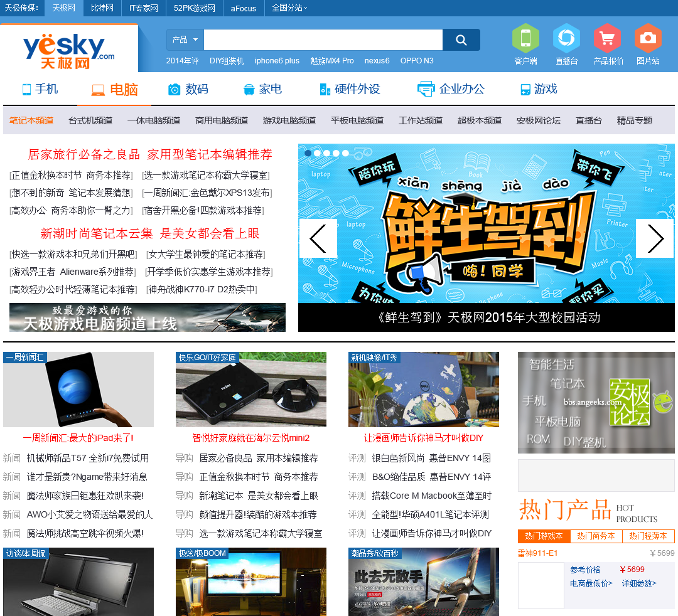Image resolution: width=678 pixels, height=616 pixels.
Task: Switch to 热门游戏本 tab
Action: [x=544, y=536]
